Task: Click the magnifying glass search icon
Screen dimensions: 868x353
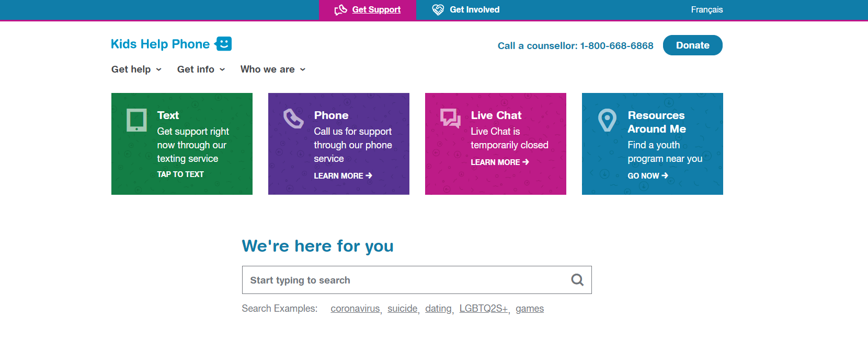Action: 577,280
